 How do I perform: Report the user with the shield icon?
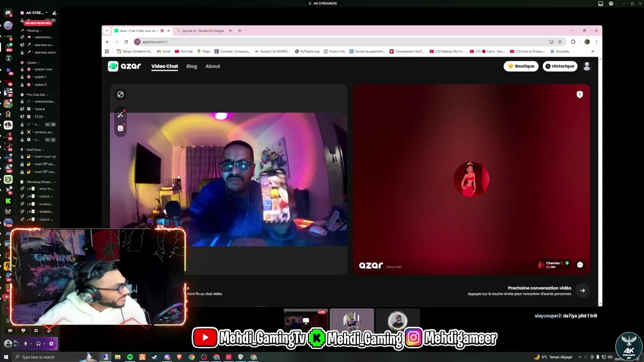coord(580,94)
